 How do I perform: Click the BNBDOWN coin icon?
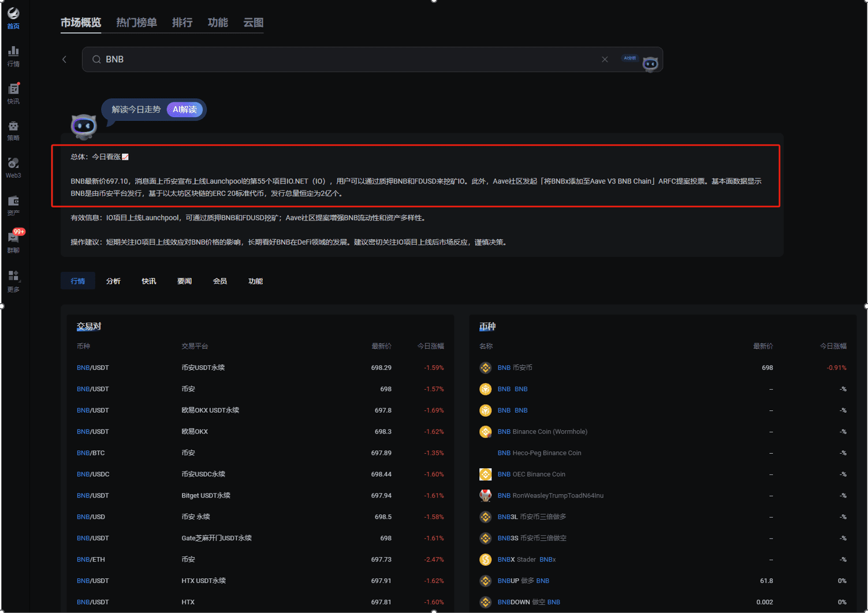tap(486, 602)
